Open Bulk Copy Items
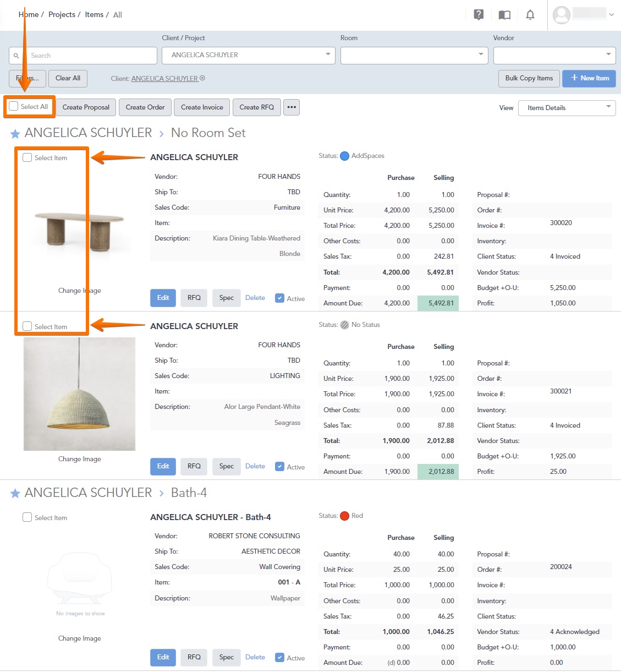The height and width of the screenshot is (672, 621). 529,78
